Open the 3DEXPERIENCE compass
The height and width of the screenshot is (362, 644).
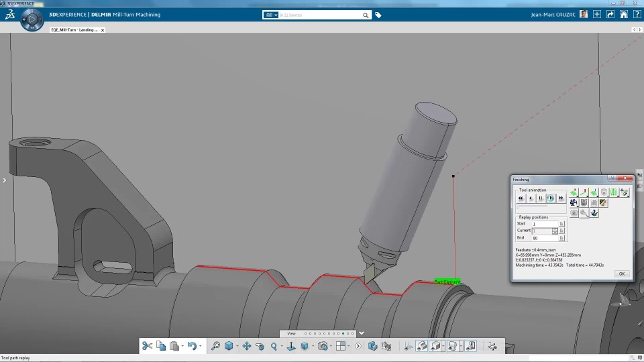click(32, 19)
